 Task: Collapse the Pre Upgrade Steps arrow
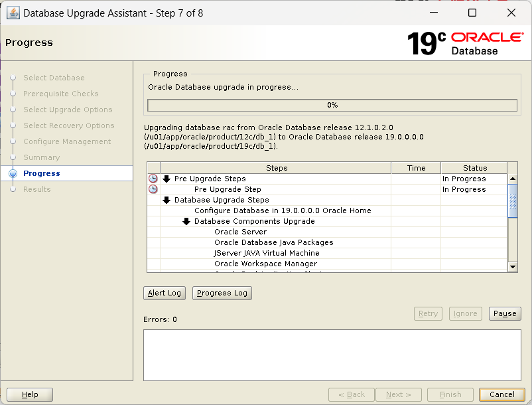tap(166, 179)
